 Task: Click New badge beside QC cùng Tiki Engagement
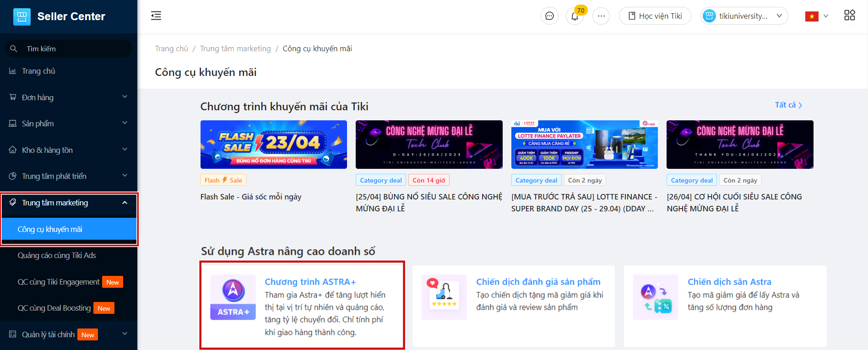pyautogui.click(x=113, y=282)
